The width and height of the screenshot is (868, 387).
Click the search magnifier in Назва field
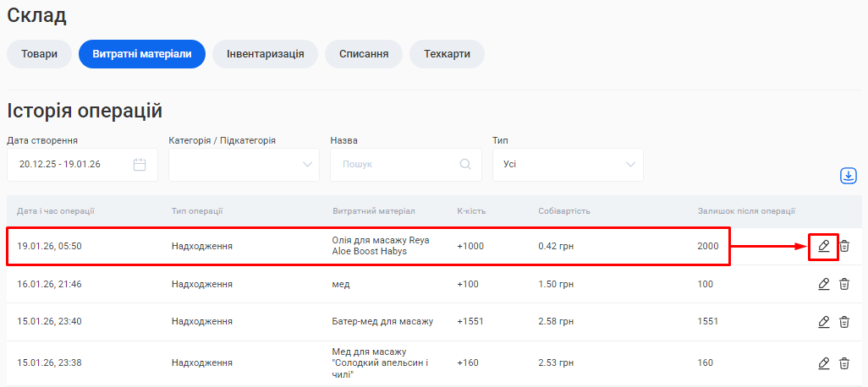(x=465, y=164)
